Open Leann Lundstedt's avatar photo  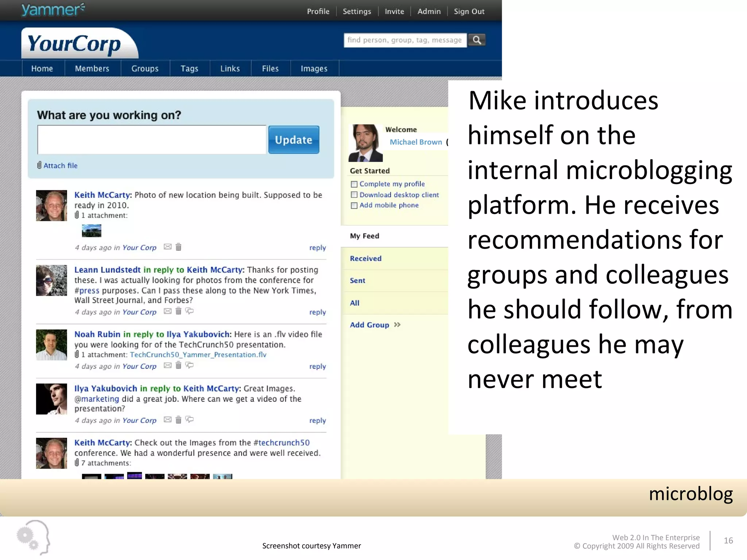pos(51,280)
